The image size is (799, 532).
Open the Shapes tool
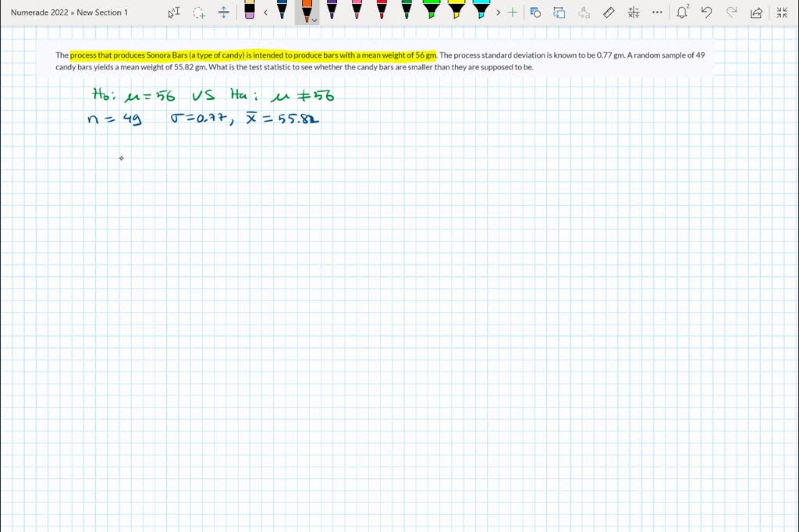(535, 12)
